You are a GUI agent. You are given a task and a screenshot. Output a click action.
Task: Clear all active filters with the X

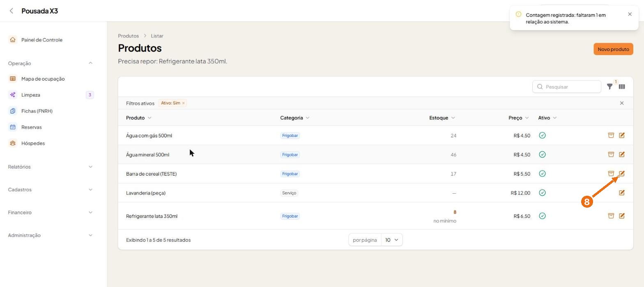pyautogui.click(x=622, y=103)
